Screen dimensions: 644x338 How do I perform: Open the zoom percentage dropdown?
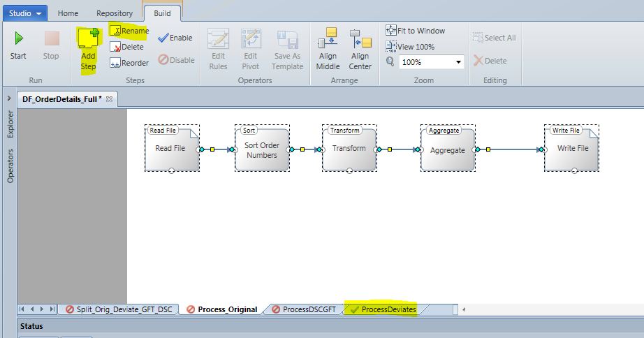tap(458, 62)
